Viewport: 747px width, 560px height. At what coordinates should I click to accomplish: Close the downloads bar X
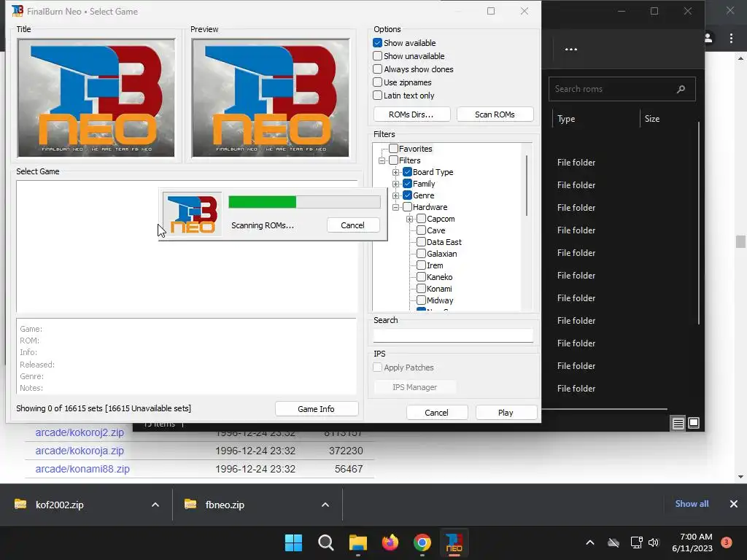point(734,504)
